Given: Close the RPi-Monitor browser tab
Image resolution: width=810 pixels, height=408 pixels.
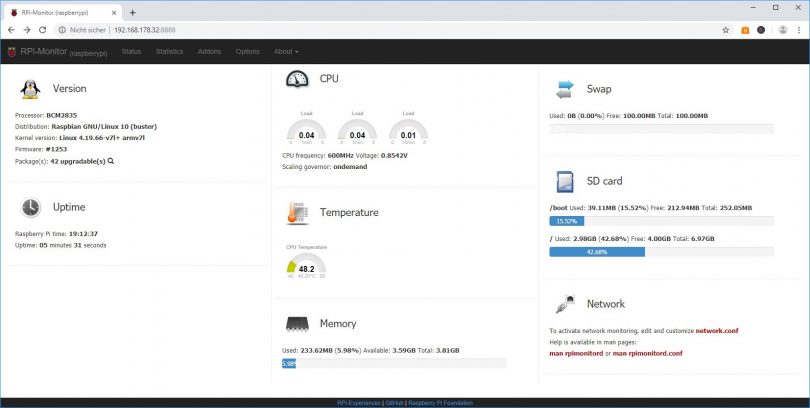Looking at the screenshot, I should tap(114, 12).
